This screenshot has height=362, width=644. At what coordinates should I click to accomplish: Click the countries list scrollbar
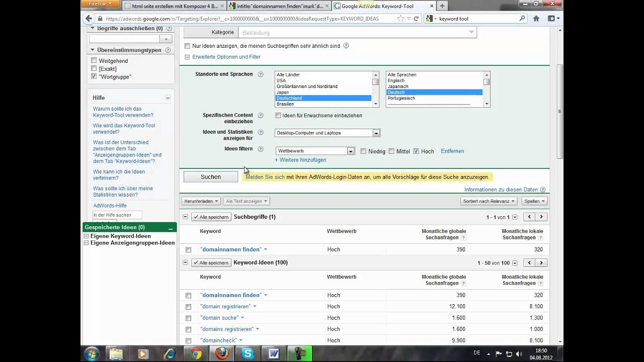375,89
